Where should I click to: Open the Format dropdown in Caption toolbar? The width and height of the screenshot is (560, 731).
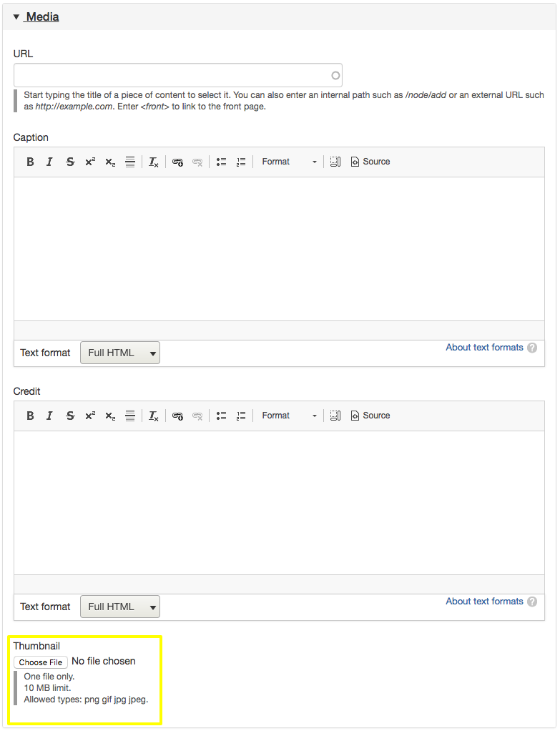click(289, 162)
